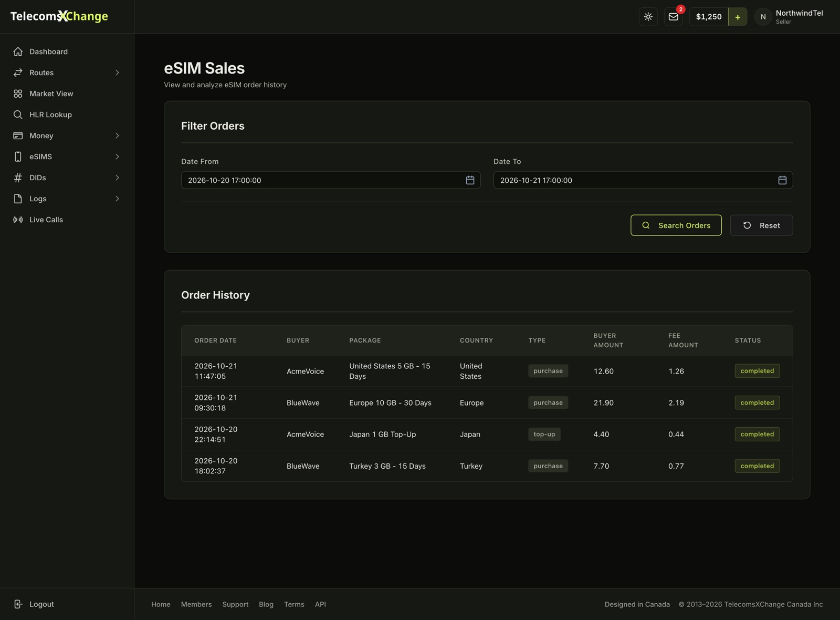840x620 pixels.
Task: Click the eSIMS phone icon
Action: pos(18,157)
